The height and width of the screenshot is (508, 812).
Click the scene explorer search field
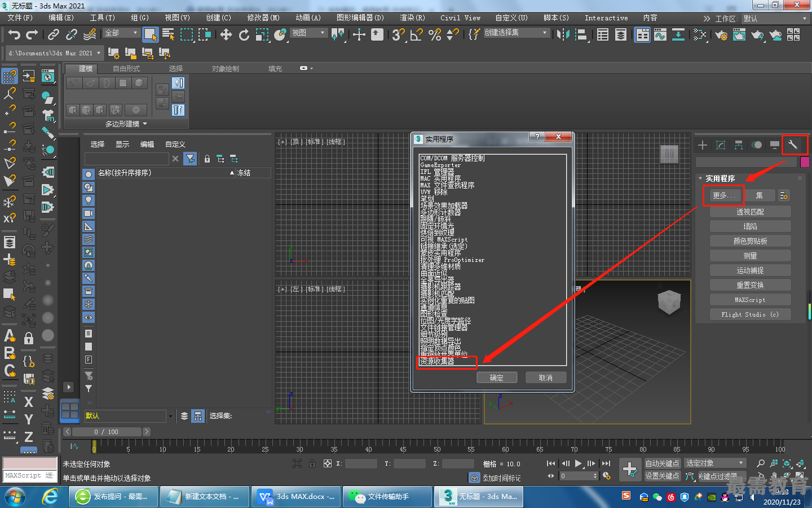(126, 159)
